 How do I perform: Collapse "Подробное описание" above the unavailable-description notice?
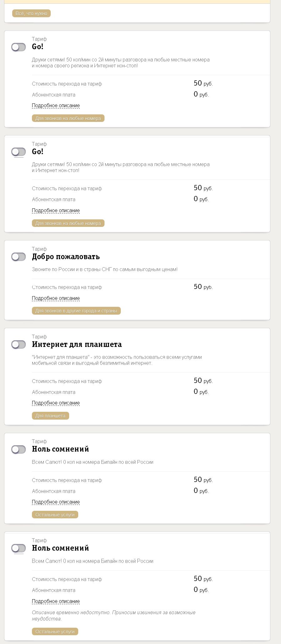pyautogui.click(x=56, y=601)
